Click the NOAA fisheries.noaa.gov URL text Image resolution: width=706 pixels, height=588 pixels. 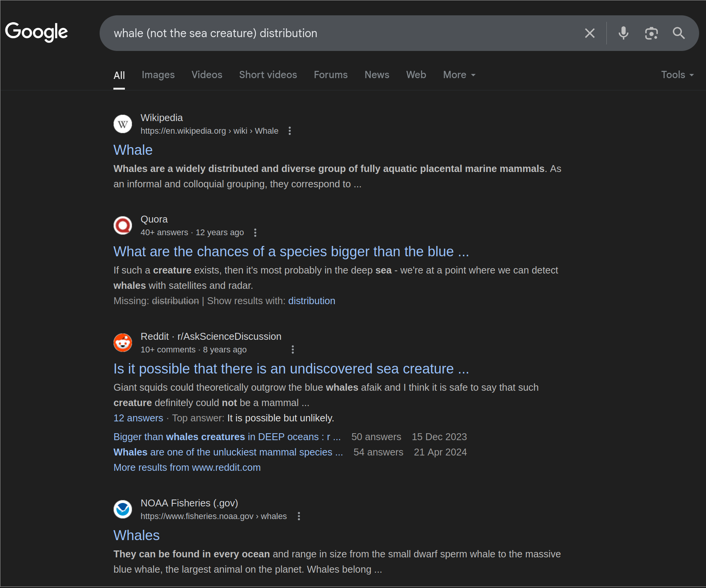pos(213,516)
